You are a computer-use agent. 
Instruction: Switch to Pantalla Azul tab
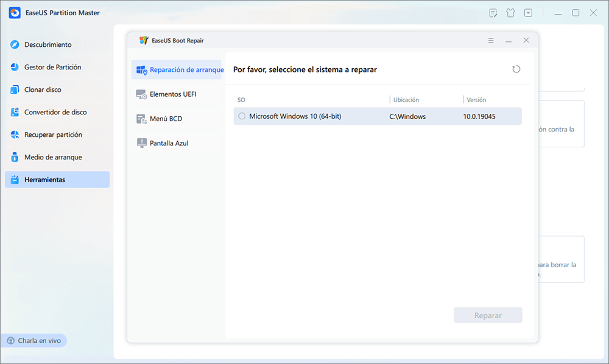tap(177, 143)
